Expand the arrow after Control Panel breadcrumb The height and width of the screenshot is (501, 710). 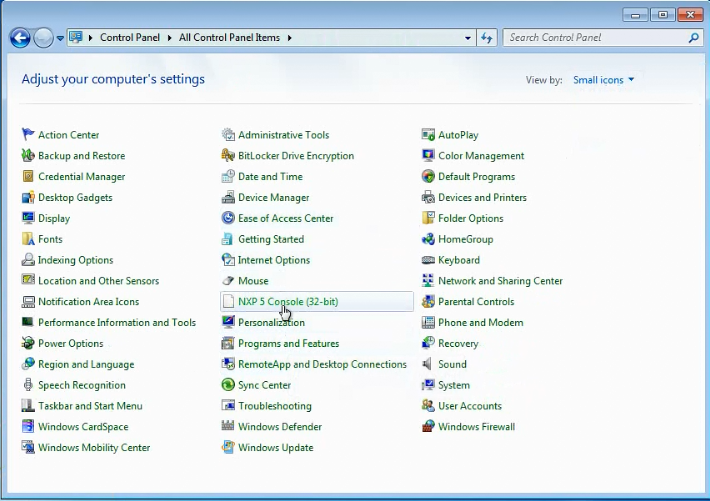pos(170,38)
